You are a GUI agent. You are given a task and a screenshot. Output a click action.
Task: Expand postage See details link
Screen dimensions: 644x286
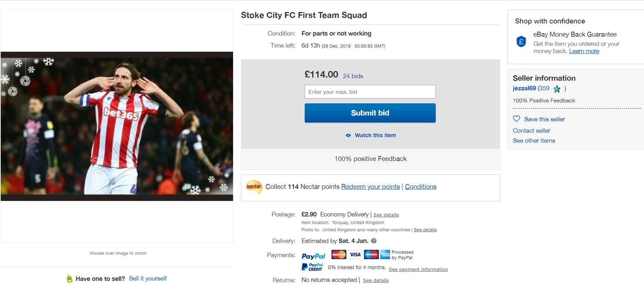click(x=386, y=215)
